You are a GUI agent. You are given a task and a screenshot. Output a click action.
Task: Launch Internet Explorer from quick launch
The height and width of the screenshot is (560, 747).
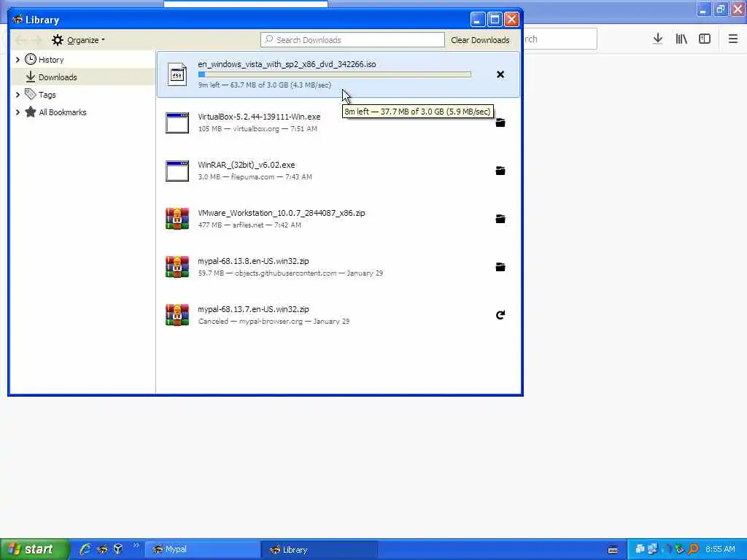(x=86, y=549)
